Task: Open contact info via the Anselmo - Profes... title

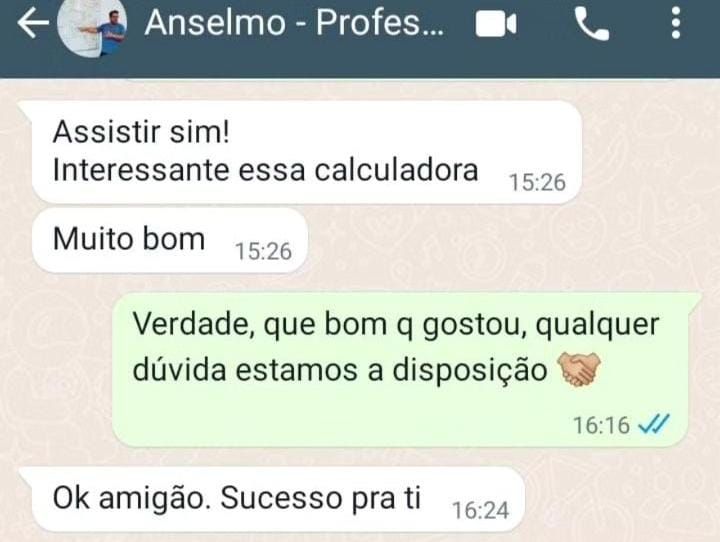Action: tap(294, 23)
